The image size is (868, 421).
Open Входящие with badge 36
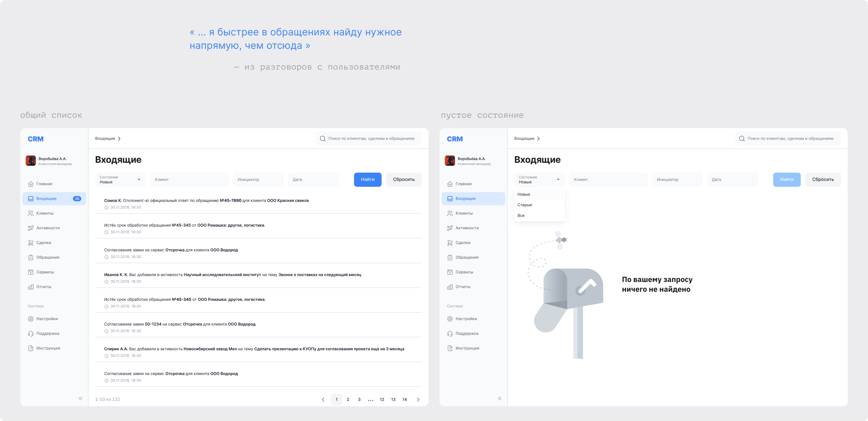click(54, 199)
